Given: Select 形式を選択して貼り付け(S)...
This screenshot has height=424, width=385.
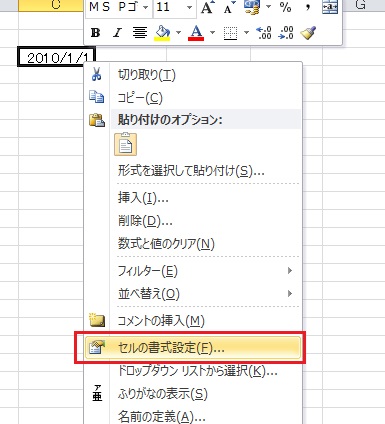Looking at the screenshot, I should [x=193, y=171].
